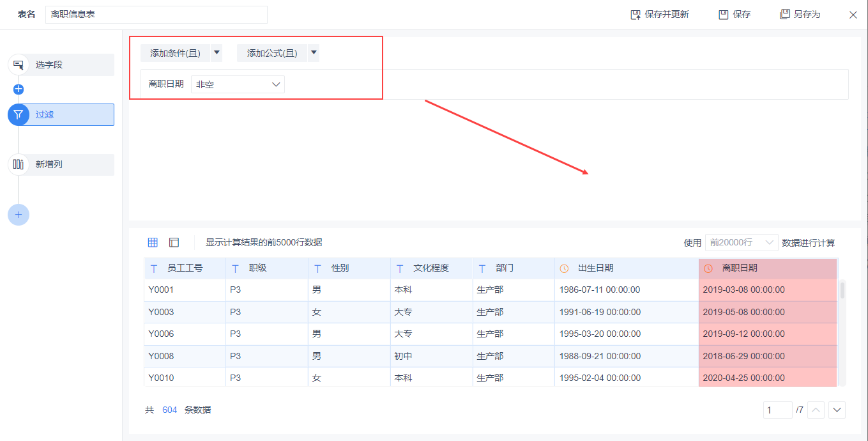Viewport: 868px width, 441px height.
Task: Select the 过滤 funnel step icon
Action: point(19,114)
